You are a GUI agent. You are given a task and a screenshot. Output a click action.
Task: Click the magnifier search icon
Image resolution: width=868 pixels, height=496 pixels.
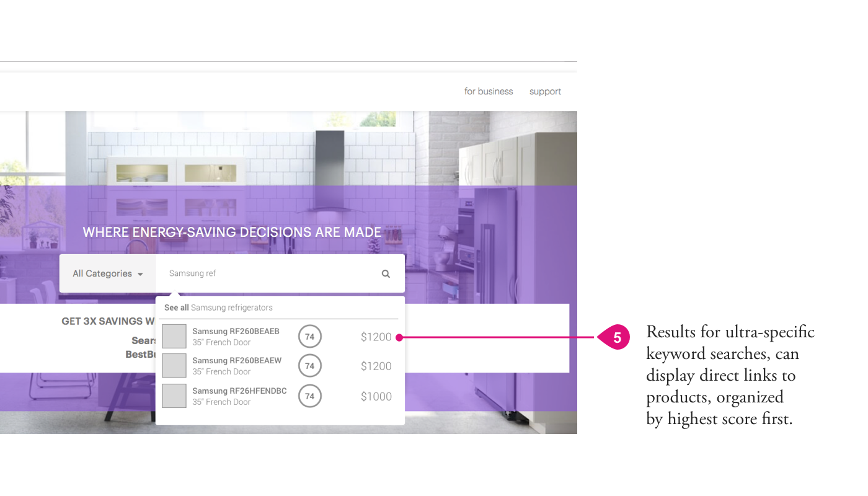click(386, 273)
